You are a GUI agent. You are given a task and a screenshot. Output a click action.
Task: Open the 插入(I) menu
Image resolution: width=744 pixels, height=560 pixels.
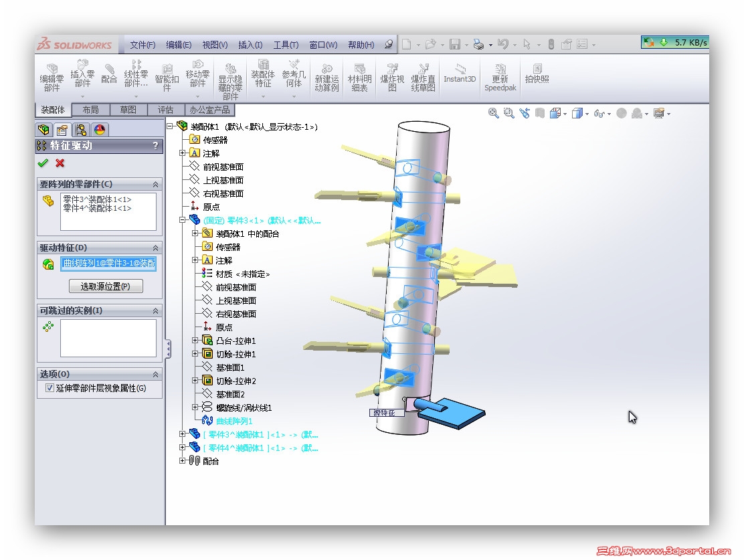(250, 45)
